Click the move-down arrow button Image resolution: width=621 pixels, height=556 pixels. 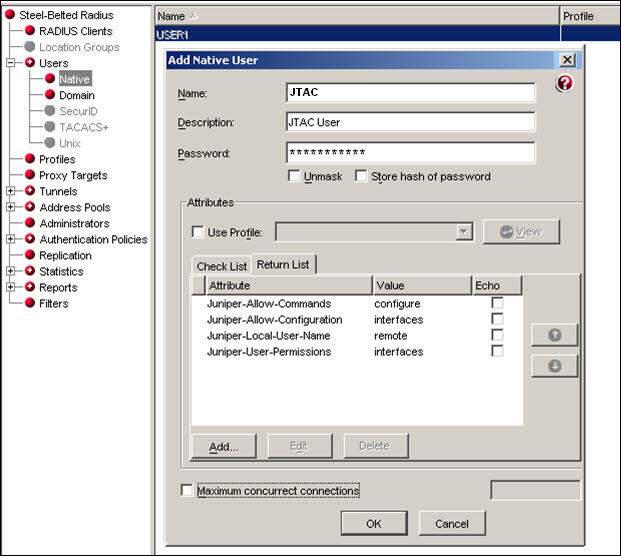tap(554, 366)
